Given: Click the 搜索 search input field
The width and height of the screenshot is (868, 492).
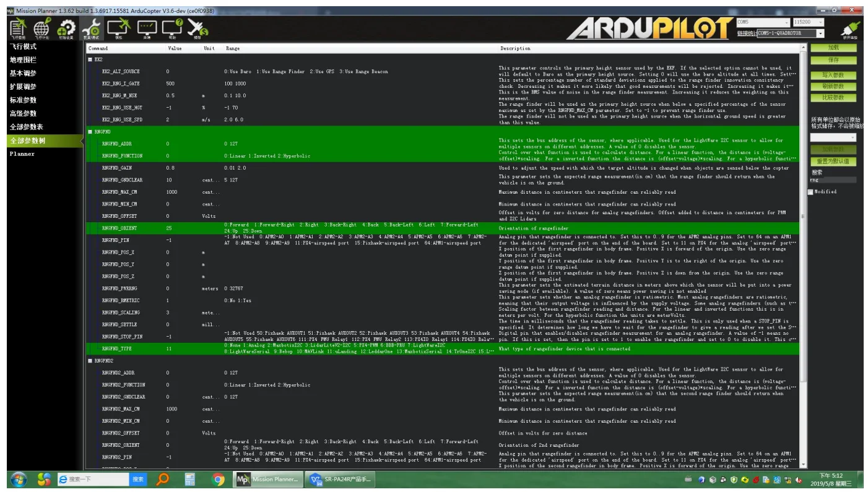Looking at the screenshot, I should pyautogui.click(x=833, y=180).
